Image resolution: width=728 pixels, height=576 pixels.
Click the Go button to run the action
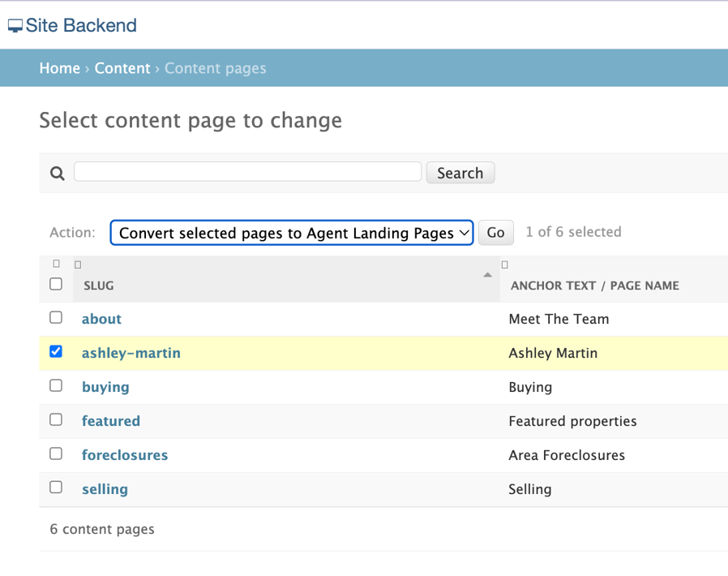[x=495, y=233]
